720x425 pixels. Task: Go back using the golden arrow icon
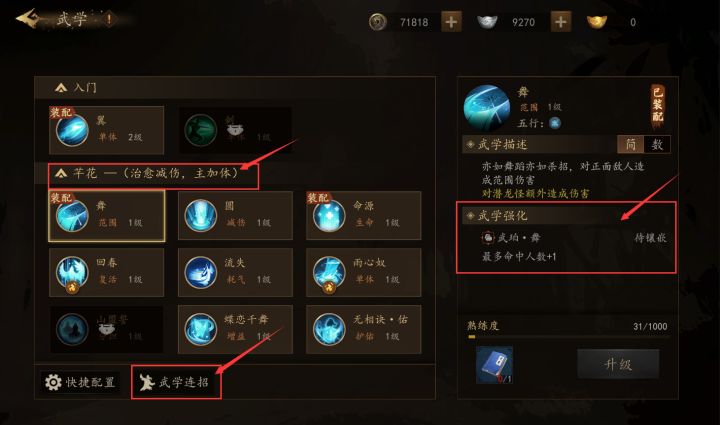pos(27,19)
